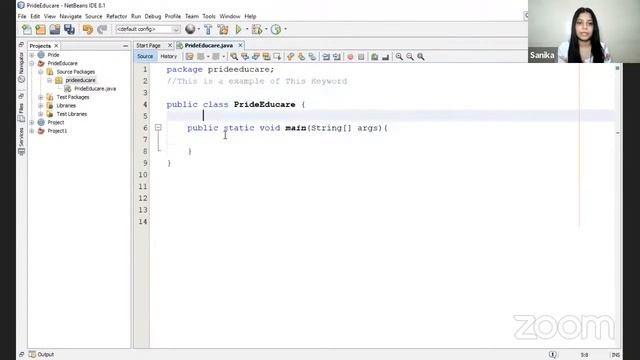
Task: Click the Comment icon in editor toolbar
Action: (375, 57)
